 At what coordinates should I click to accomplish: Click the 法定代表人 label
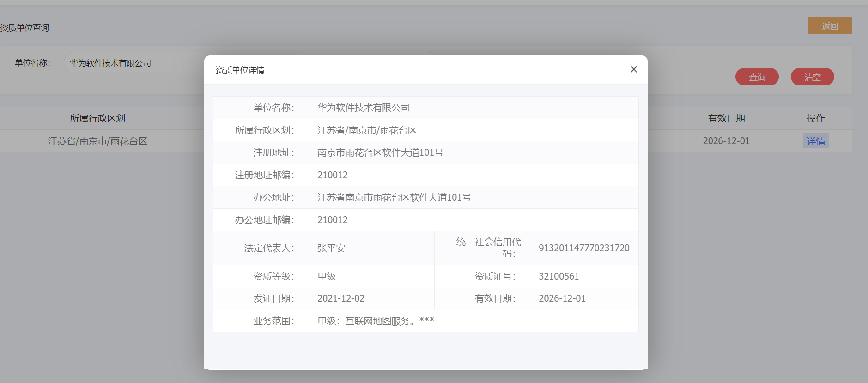click(x=269, y=248)
